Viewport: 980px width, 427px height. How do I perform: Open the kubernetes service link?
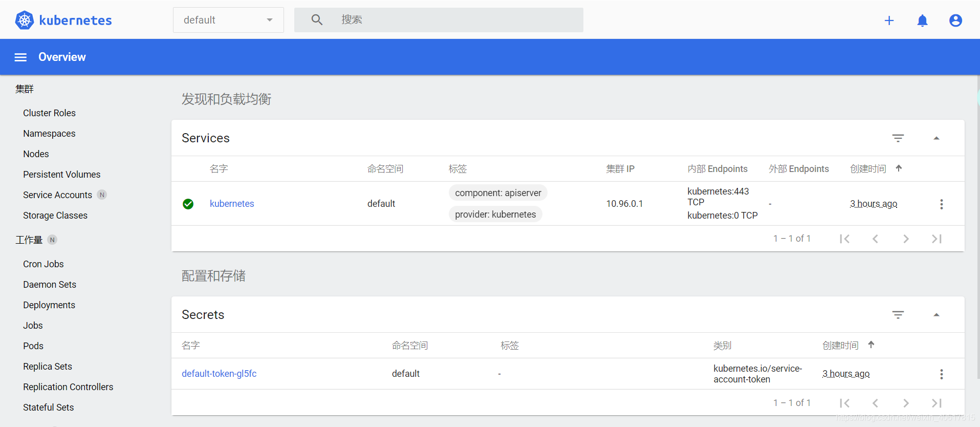[232, 204]
